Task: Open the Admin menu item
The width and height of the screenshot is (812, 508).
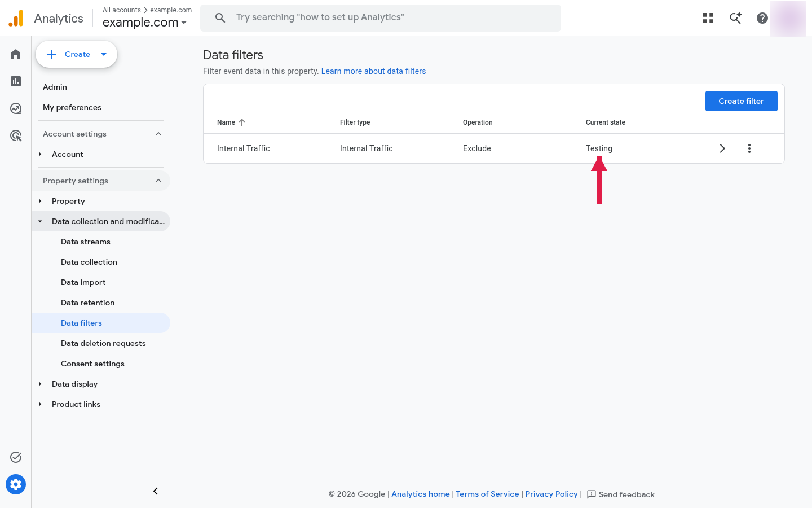Action: pos(55,87)
